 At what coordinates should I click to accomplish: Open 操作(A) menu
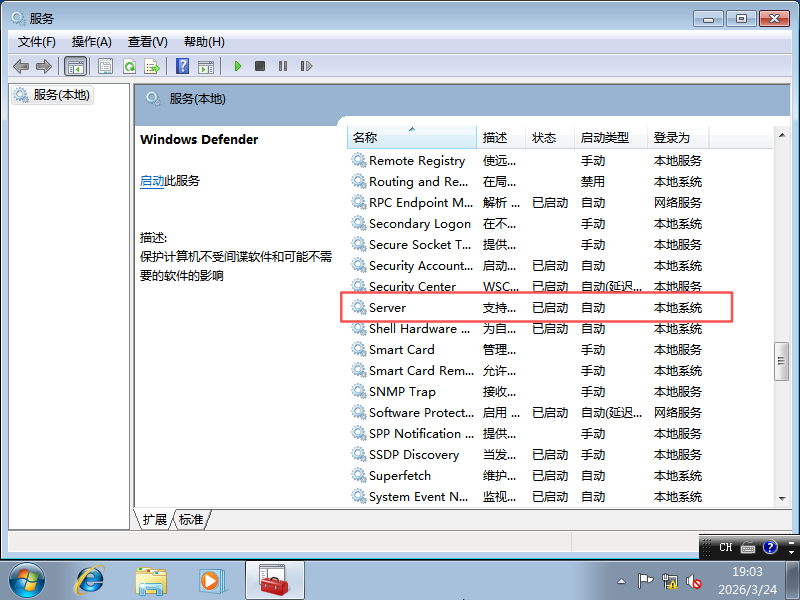92,42
